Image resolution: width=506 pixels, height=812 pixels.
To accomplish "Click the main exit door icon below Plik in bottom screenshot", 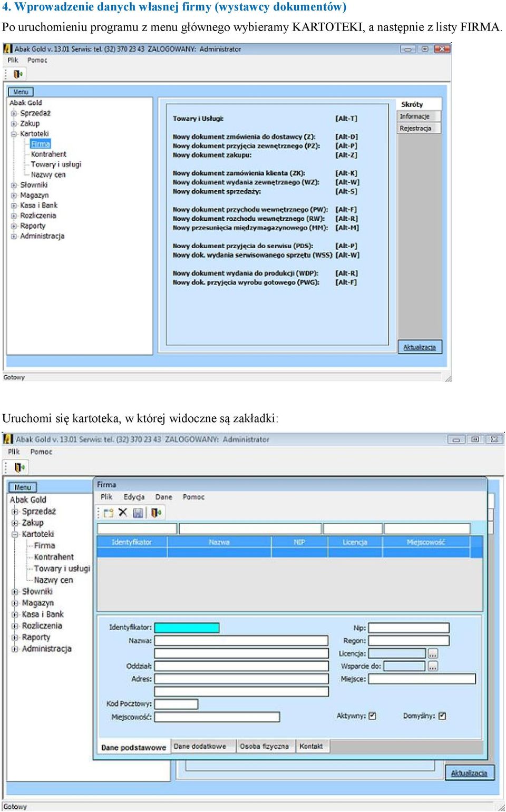I will 20,467.
